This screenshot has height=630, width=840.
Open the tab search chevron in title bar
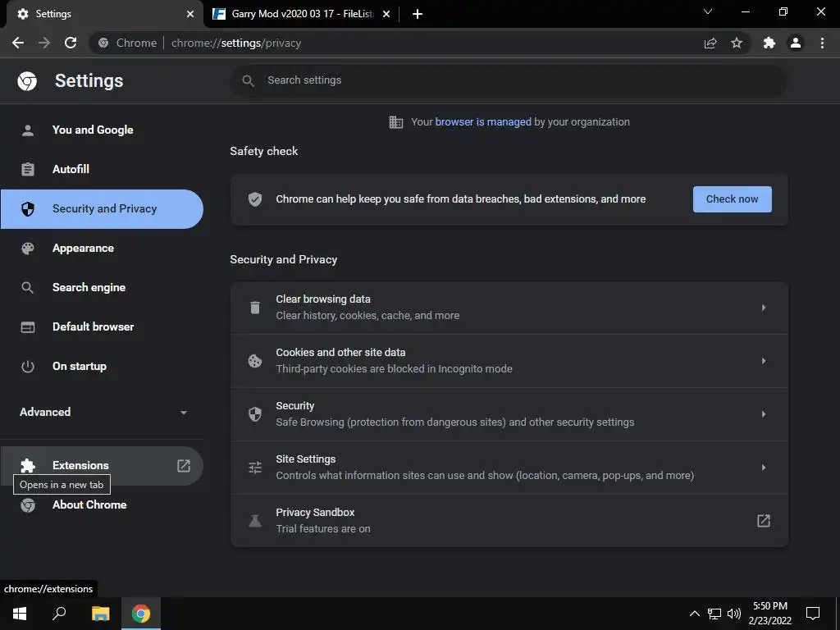(708, 11)
